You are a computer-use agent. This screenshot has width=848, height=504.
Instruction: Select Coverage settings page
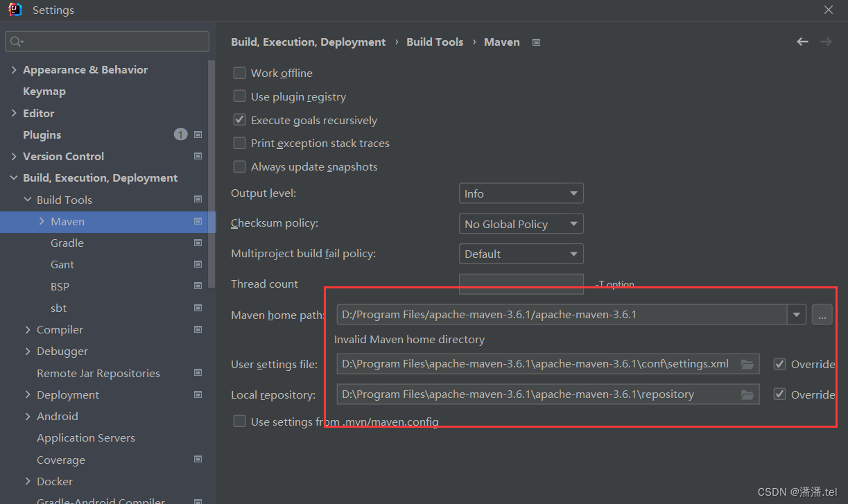[61, 460]
